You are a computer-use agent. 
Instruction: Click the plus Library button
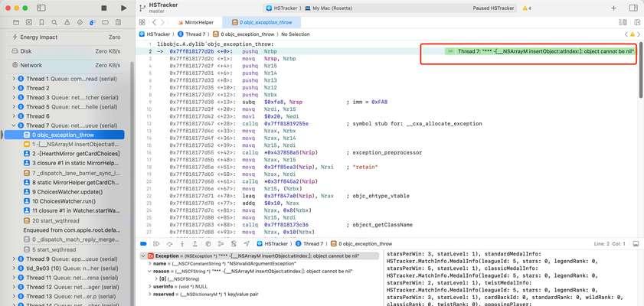(x=613, y=8)
